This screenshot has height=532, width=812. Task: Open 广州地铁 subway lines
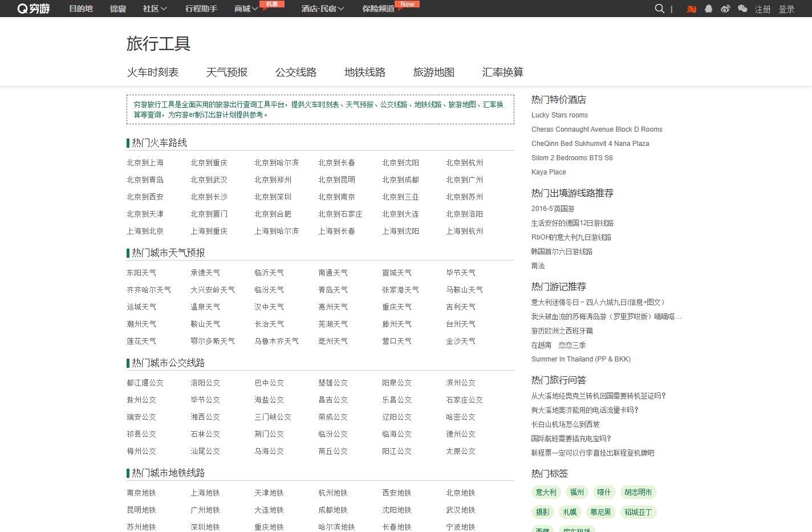205,510
